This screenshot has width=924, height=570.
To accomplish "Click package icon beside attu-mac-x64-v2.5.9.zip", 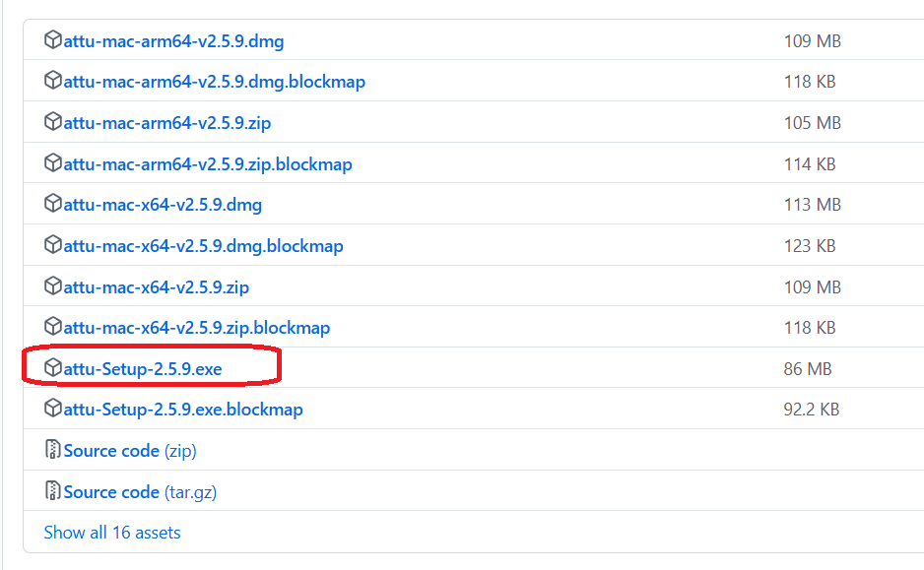I will pyautogui.click(x=53, y=286).
